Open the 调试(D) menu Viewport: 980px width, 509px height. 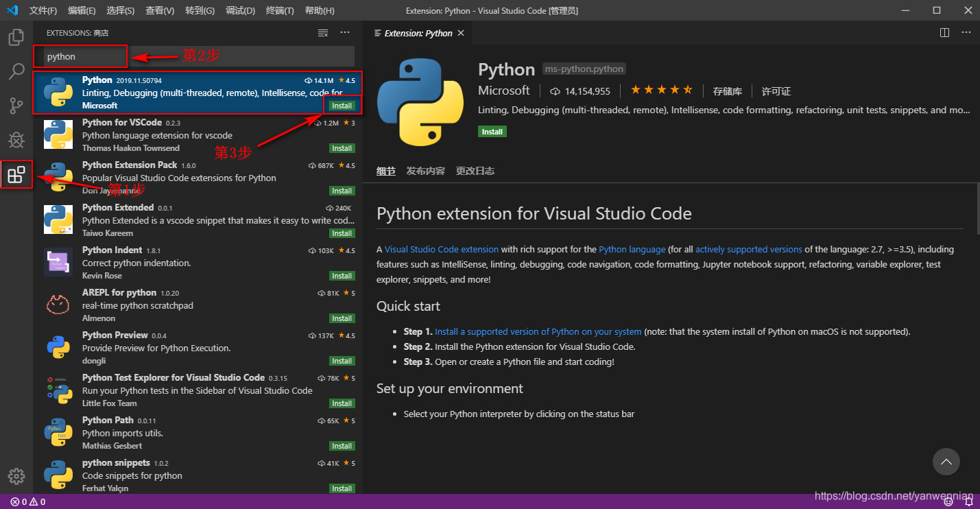[240, 10]
